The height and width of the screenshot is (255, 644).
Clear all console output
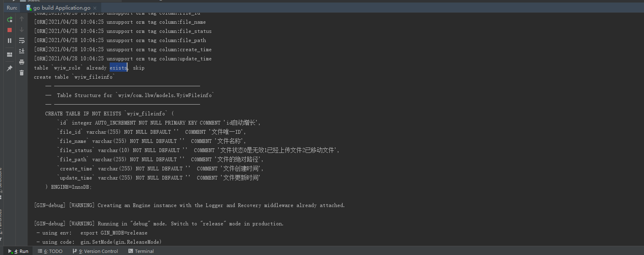tap(22, 72)
